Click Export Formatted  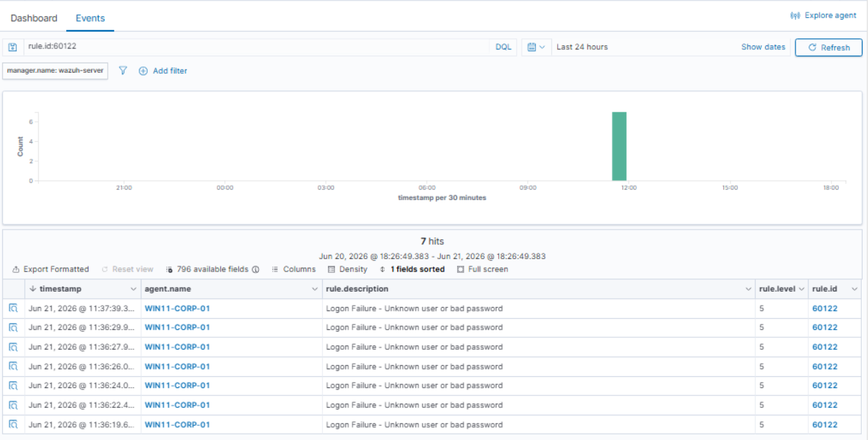[x=51, y=269]
